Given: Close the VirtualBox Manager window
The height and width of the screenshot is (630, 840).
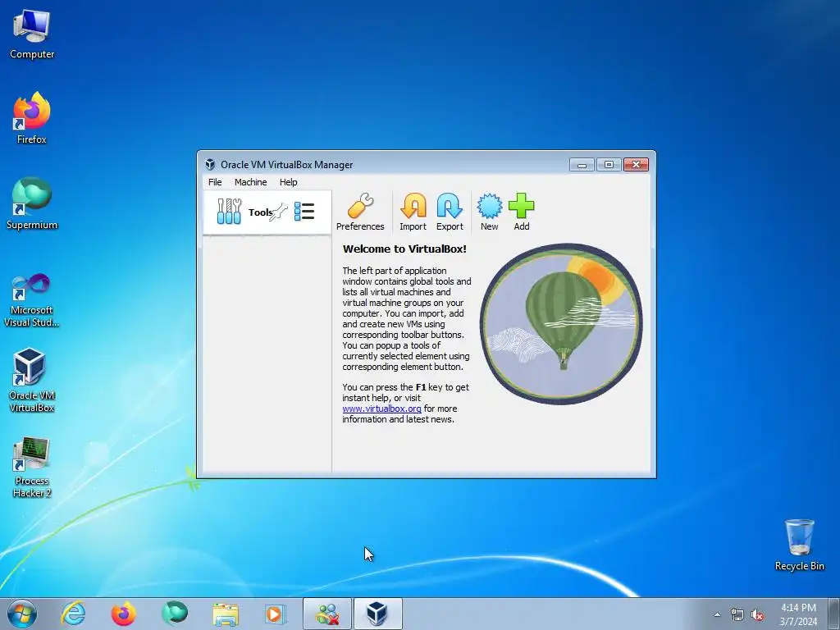Looking at the screenshot, I should point(636,164).
